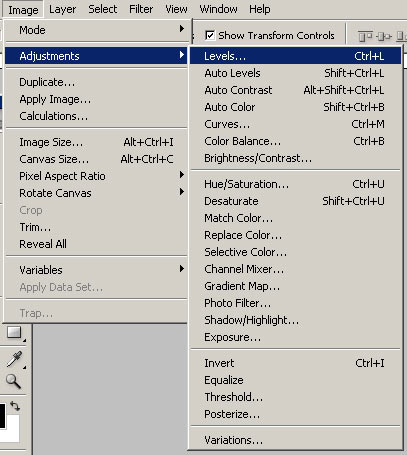The height and width of the screenshot is (455, 407).
Task: Open the Layer menu
Action: point(62,9)
